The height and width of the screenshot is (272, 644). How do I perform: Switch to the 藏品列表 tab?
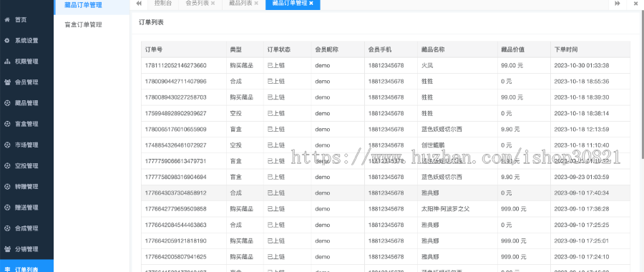click(240, 4)
